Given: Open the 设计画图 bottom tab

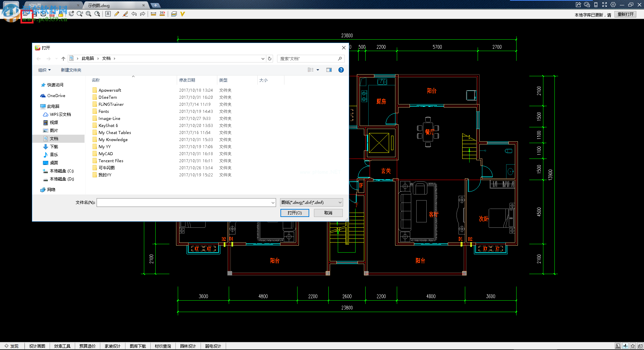Looking at the screenshot, I should point(37,346).
